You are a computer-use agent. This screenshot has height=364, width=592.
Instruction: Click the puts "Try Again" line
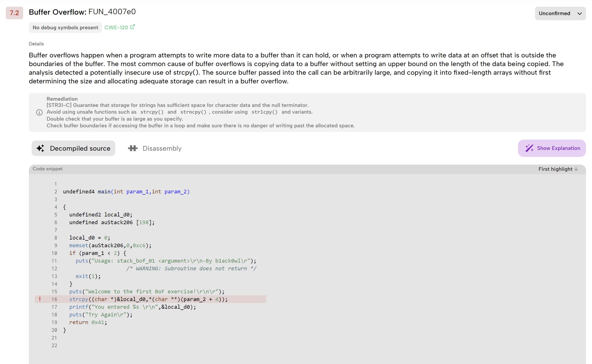101,315
